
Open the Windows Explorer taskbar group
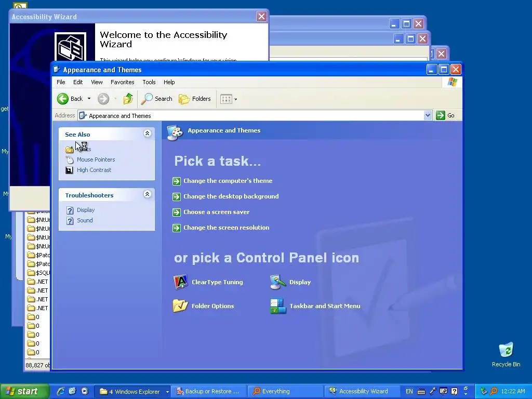[132, 392]
